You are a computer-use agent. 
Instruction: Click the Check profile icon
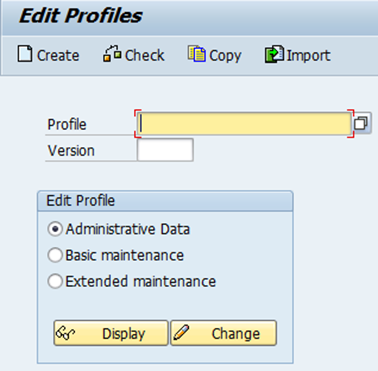pos(112,54)
